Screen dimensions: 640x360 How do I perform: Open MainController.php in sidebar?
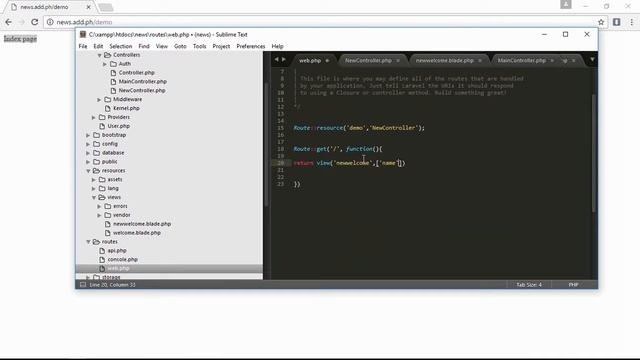click(142, 82)
